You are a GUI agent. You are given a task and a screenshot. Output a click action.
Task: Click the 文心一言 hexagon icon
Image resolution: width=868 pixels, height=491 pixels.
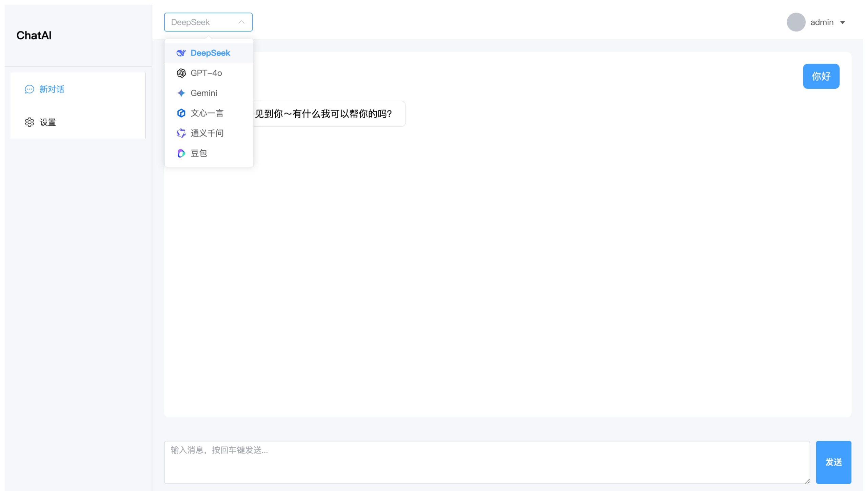coord(181,113)
